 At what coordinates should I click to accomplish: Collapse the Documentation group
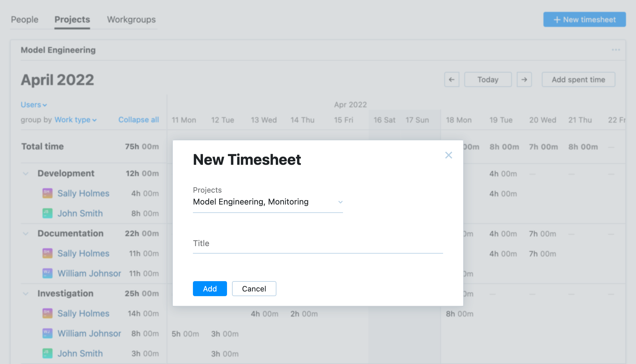(x=25, y=234)
